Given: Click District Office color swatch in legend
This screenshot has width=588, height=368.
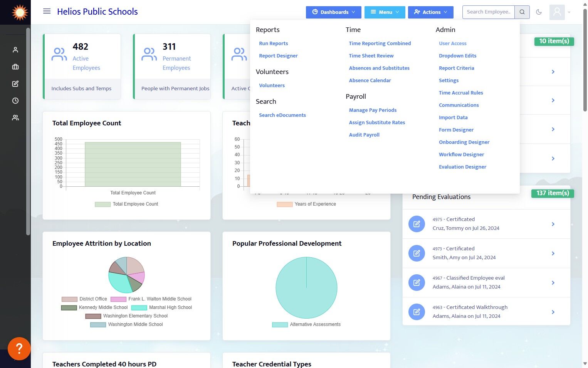Looking at the screenshot, I should coord(69,299).
